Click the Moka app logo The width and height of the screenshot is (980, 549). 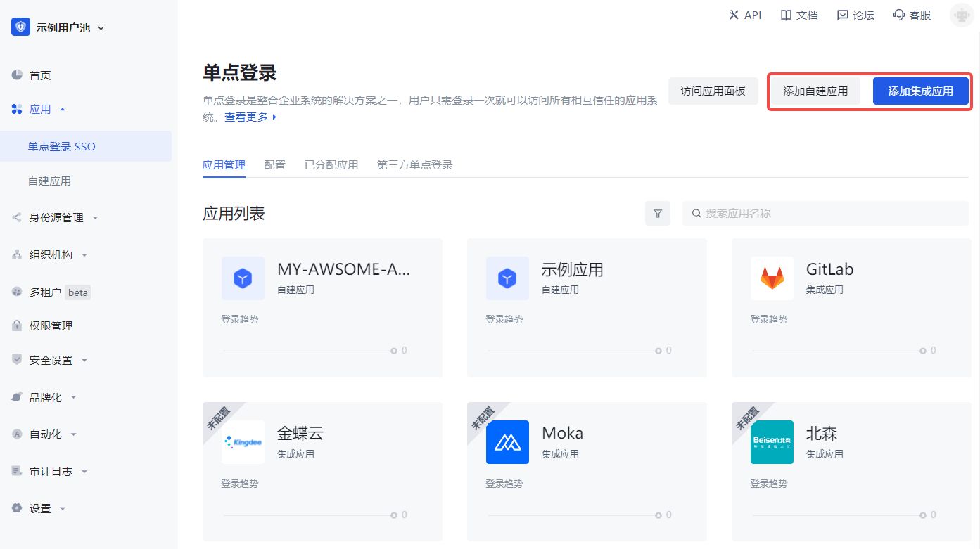(x=507, y=442)
